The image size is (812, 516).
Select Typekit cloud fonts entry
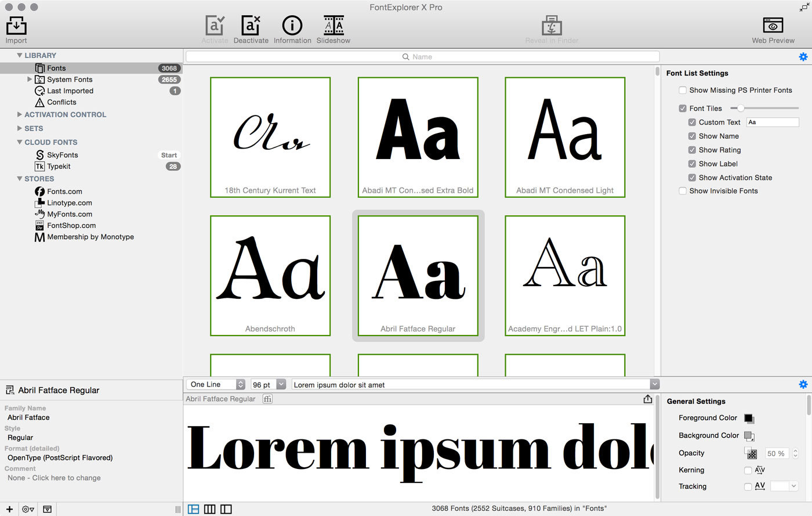pos(59,166)
